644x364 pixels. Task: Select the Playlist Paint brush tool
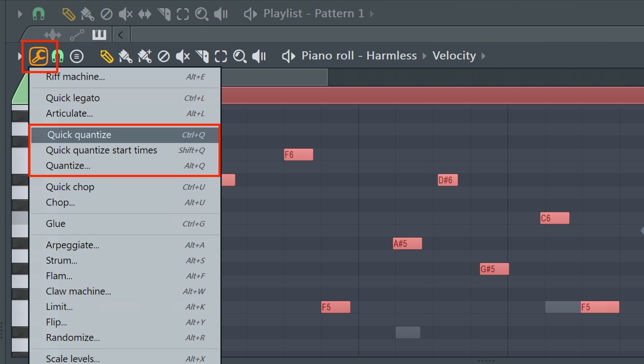point(87,14)
